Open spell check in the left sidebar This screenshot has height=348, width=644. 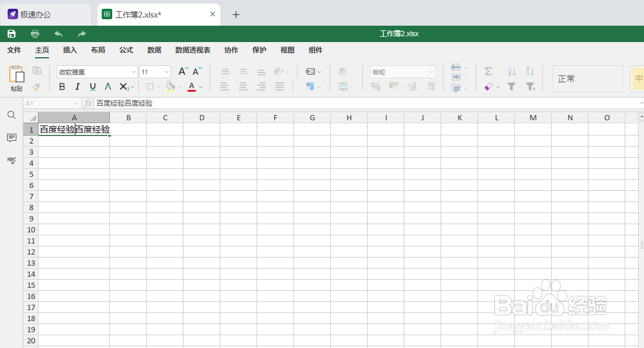12,161
